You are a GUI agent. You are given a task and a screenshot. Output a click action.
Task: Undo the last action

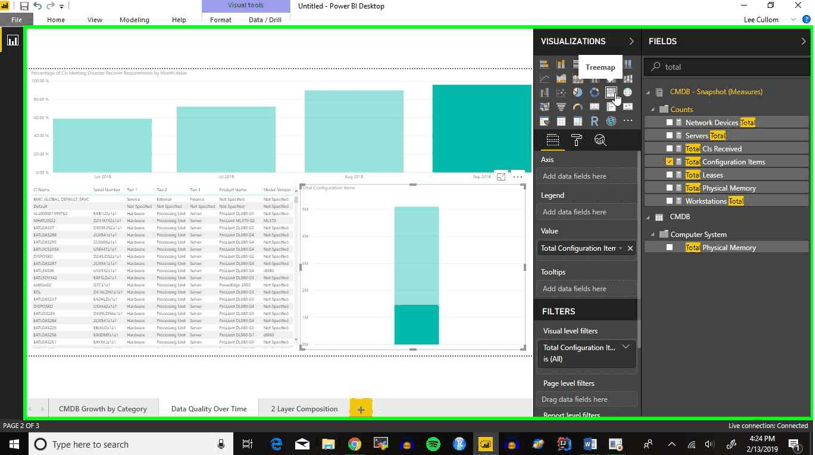[x=37, y=6]
